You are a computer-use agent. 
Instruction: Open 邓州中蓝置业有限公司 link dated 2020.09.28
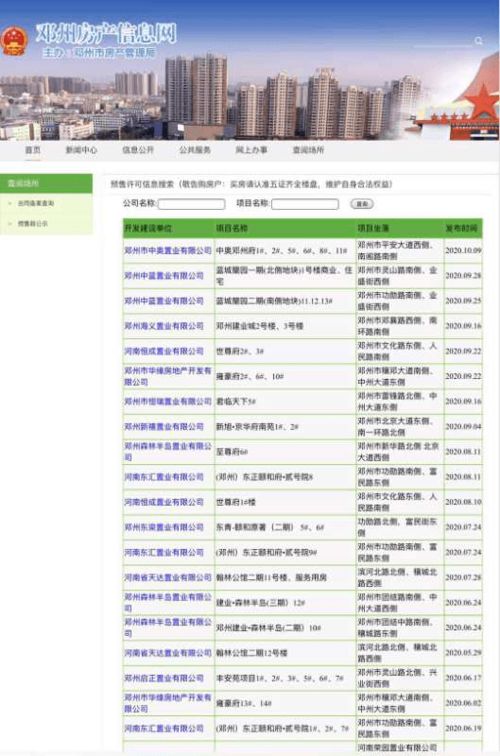pos(164,276)
